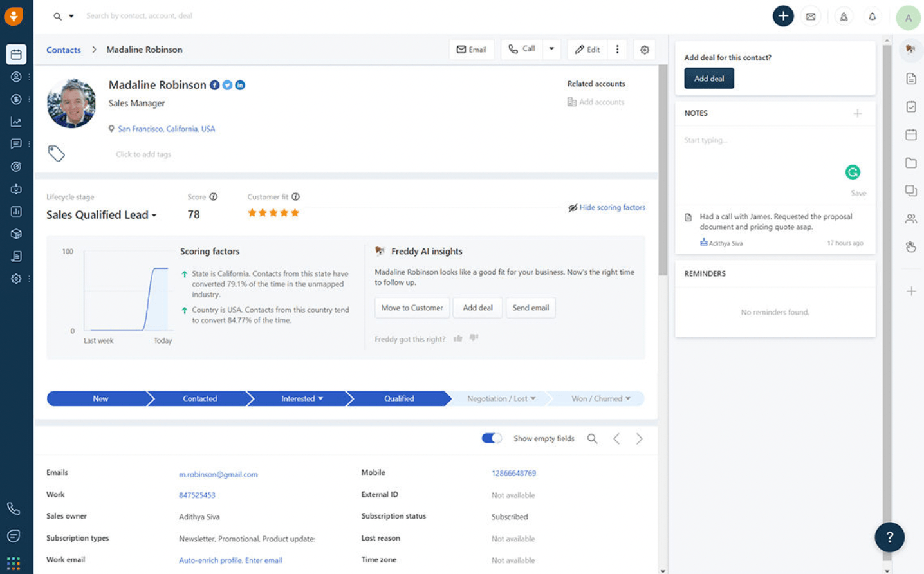Open the Contacts section in the left sidebar
The image size is (924, 574).
point(16,77)
